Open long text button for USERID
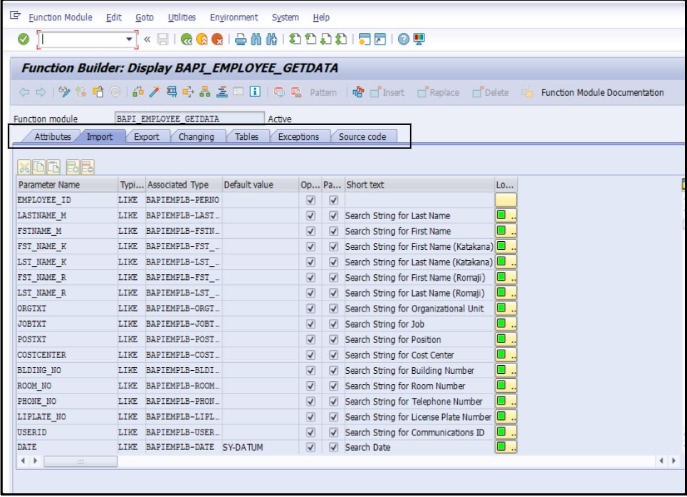Screen dimensions: 687x497 click(506, 432)
